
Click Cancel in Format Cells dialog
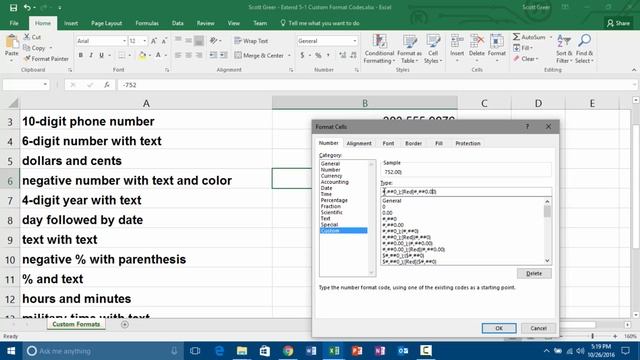click(x=538, y=328)
